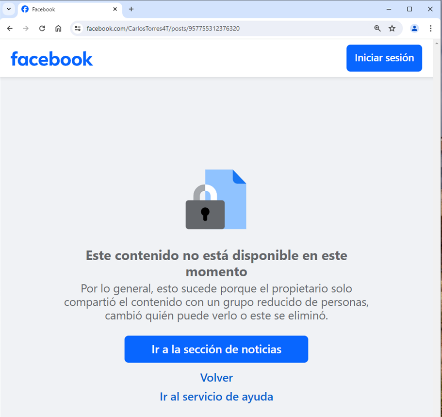Follow the Volver link
Viewport: 442px width, 417px height.
click(x=216, y=378)
